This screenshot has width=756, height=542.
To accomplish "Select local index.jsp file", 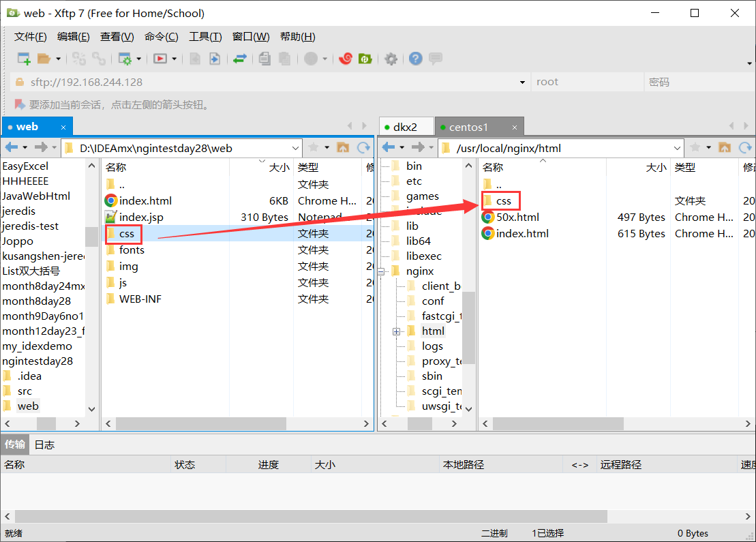I will (x=141, y=217).
